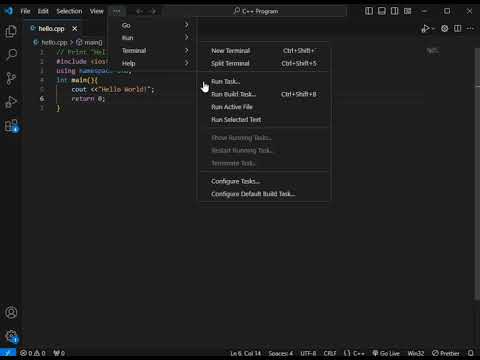Open the run button dropdown arrow
The height and width of the screenshot is (360, 480).
433,29
